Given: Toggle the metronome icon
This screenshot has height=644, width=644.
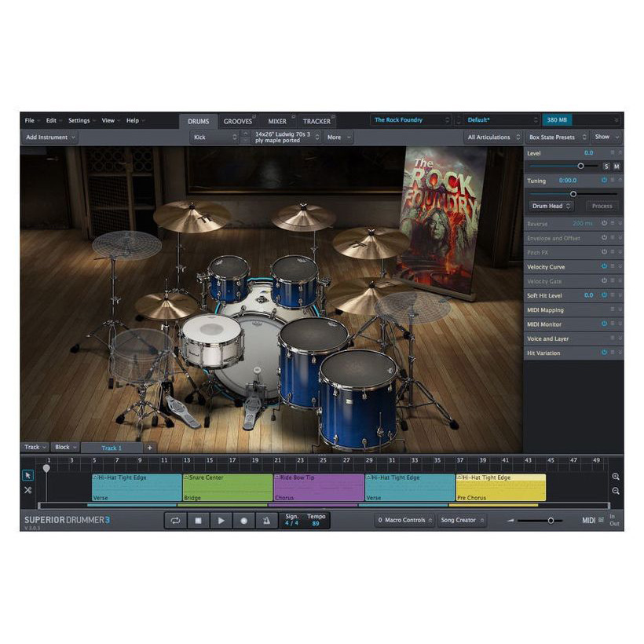Looking at the screenshot, I should click(266, 521).
